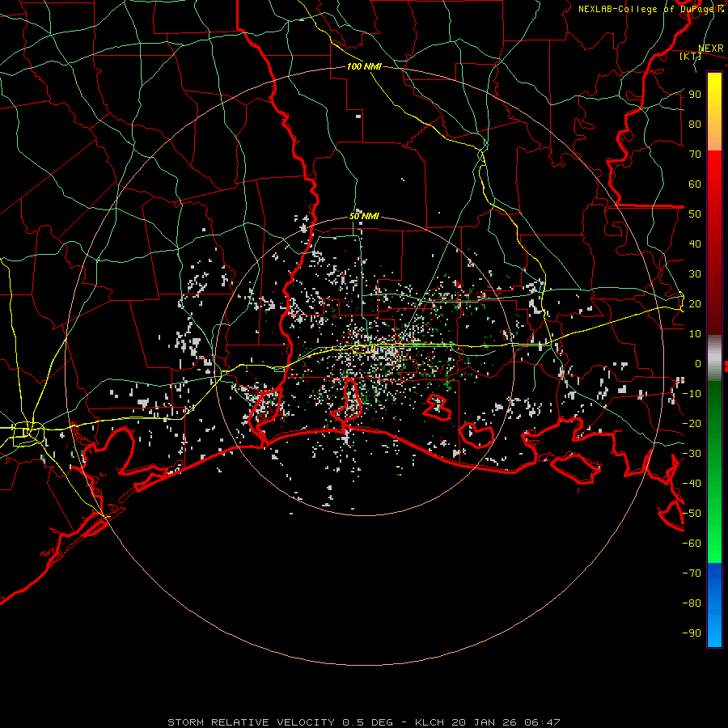Screen dimensions: 728x728
Task: Click the blue bottom segment of the color bar
Action: pyautogui.click(x=714, y=605)
